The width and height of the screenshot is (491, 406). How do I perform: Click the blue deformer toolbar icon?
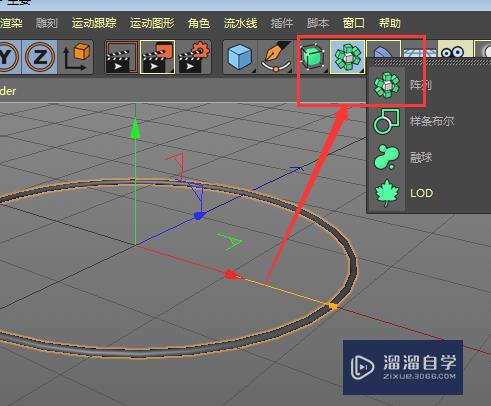point(383,49)
